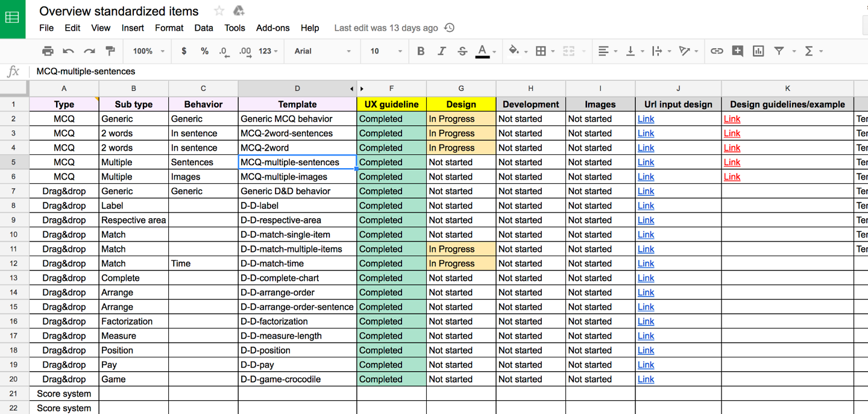The height and width of the screenshot is (414, 868).
Task: Click the Merge cells icon
Action: coord(568,51)
